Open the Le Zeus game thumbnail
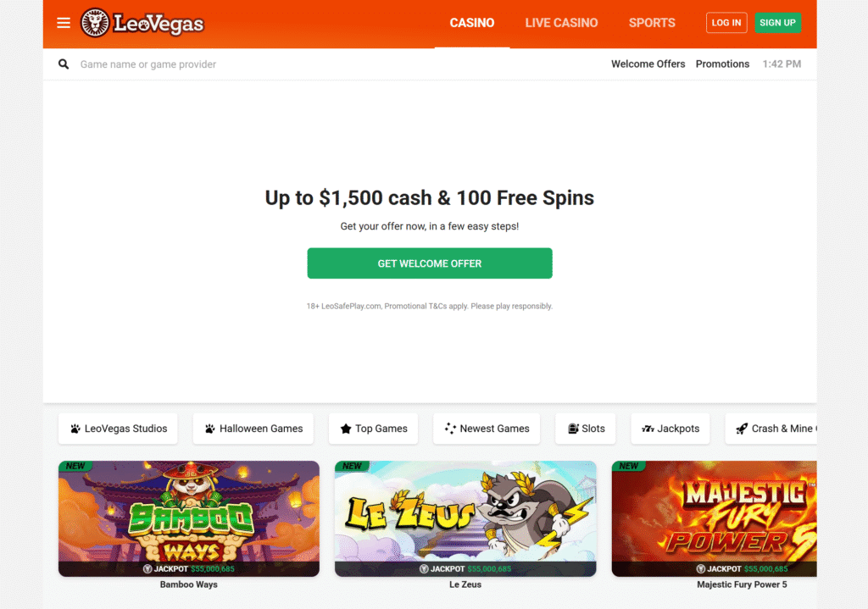The height and width of the screenshot is (609, 868). 465,518
